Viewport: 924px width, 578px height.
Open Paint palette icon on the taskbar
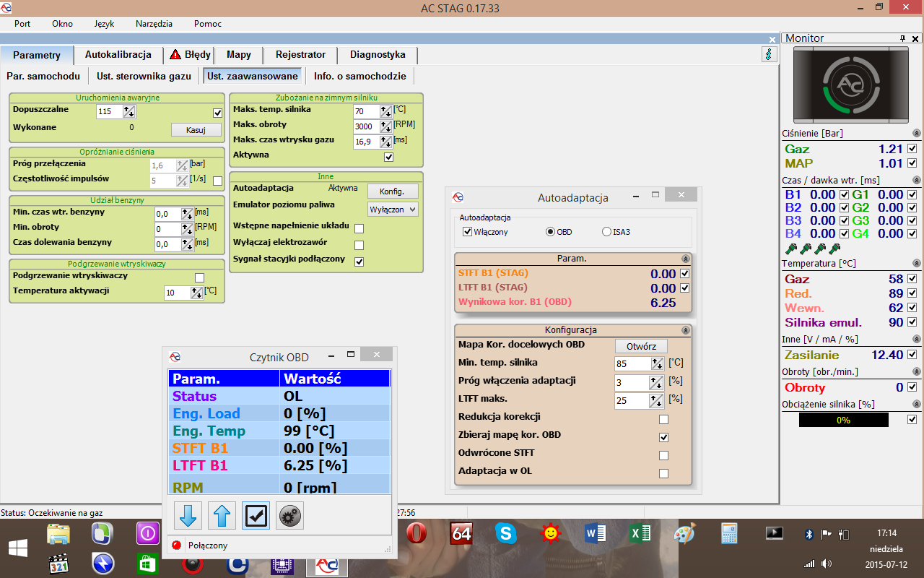(x=684, y=535)
